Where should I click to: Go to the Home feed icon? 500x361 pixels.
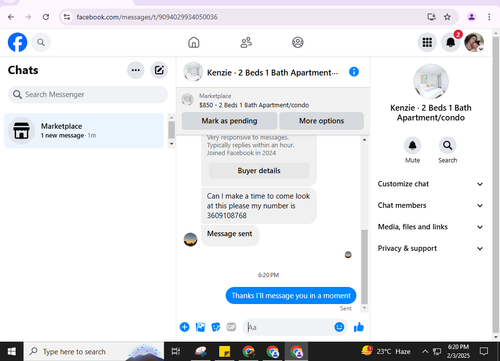(194, 42)
